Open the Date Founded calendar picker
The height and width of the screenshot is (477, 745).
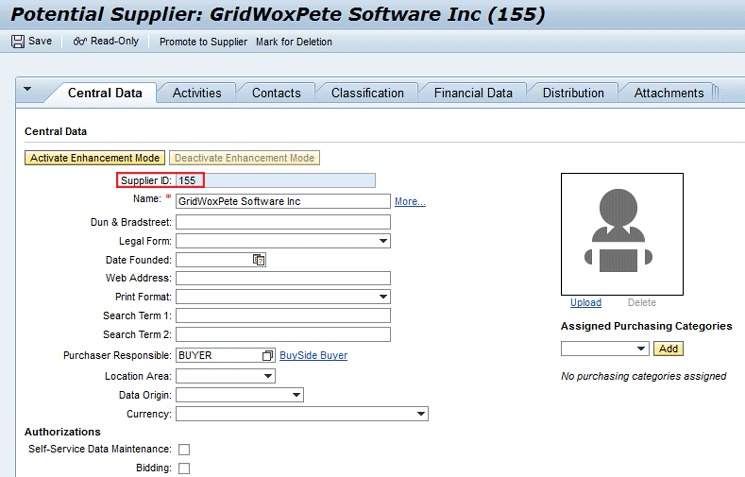(x=259, y=260)
